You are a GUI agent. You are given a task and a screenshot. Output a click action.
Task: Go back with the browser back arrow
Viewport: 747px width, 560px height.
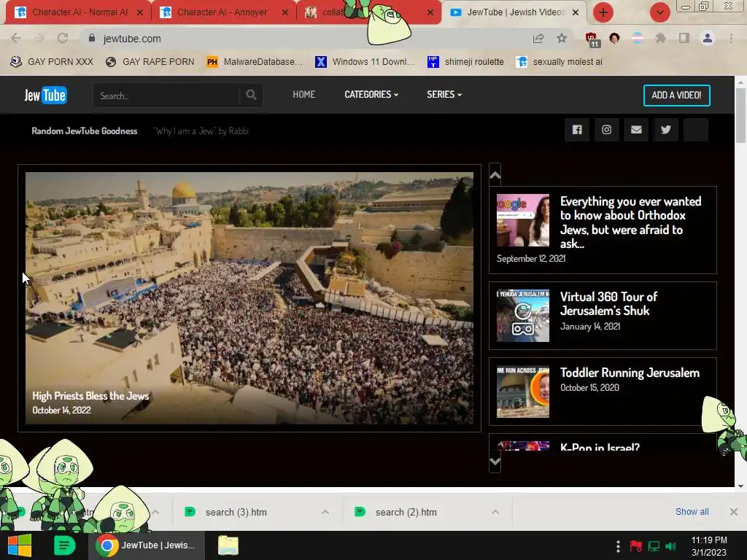click(16, 38)
